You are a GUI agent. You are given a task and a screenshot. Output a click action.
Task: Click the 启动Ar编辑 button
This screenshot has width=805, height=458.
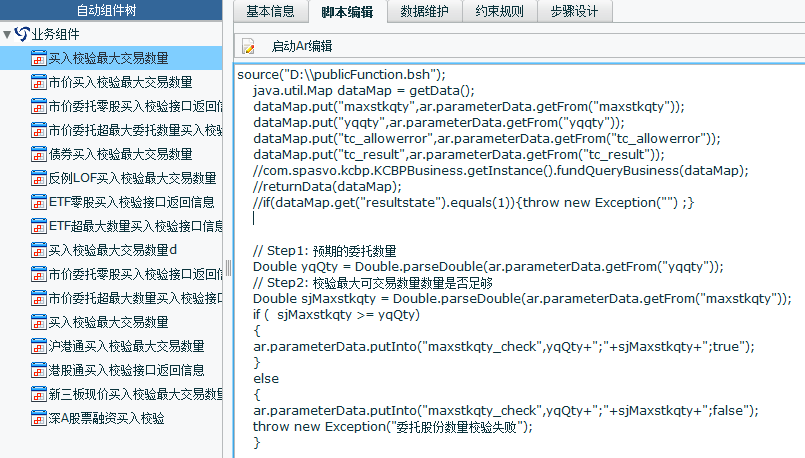click(301, 47)
